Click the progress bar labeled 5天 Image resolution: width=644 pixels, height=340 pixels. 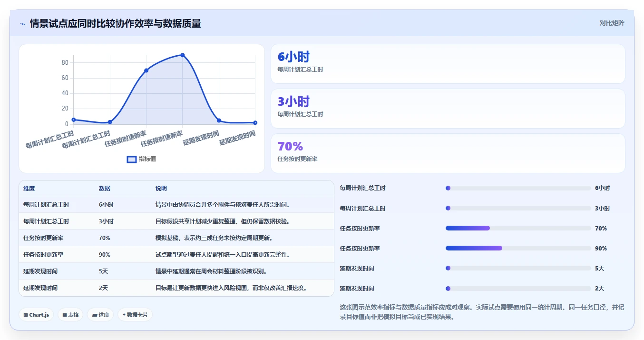(x=518, y=269)
